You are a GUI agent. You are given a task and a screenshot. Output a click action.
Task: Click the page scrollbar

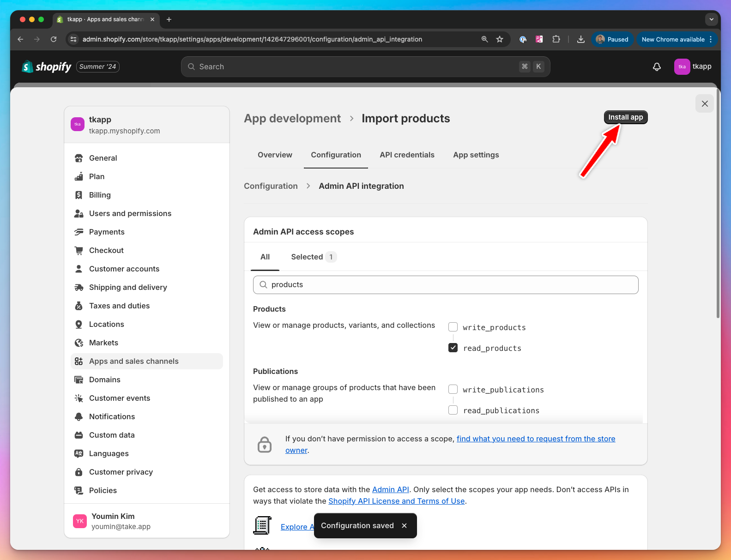pyautogui.click(x=718, y=203)
